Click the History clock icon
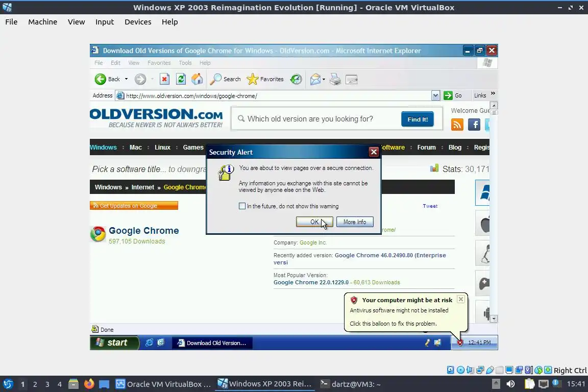 pos(296,79)
